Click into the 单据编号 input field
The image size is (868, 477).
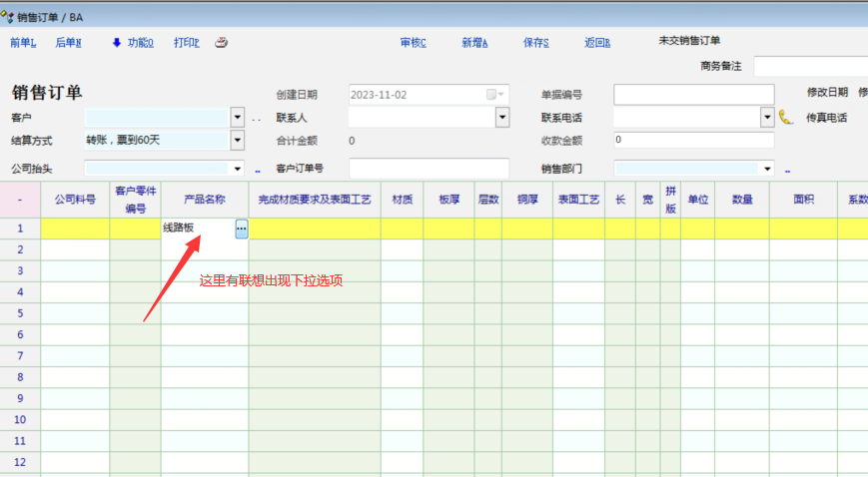click(693, 95)
